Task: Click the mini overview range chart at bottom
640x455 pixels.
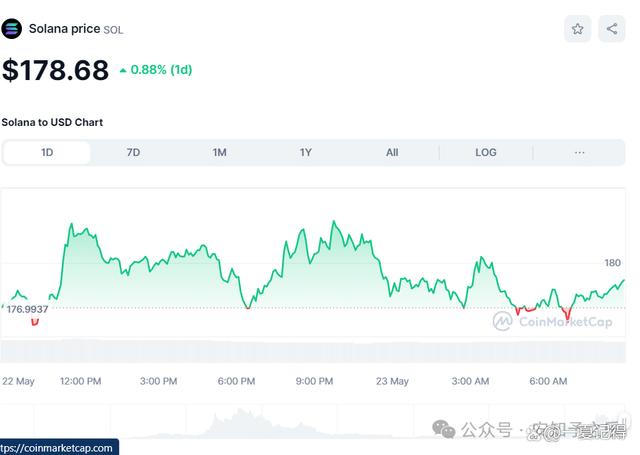Action: 313,421
